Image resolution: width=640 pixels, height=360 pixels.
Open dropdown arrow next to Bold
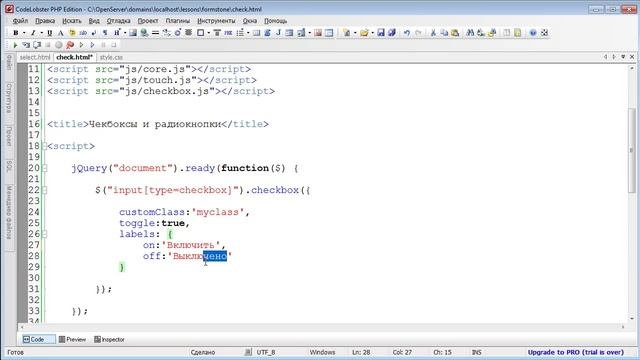24,33
